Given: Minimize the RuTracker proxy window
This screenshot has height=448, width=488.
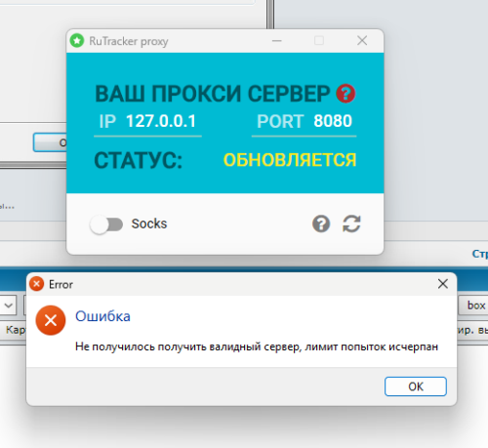Looking at the screenshot, I should 277,41.
